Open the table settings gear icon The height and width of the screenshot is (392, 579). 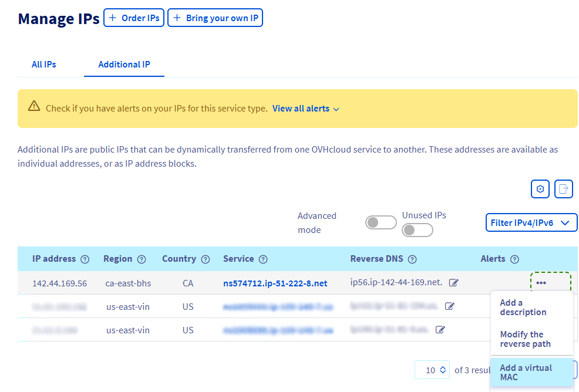click(x=540, y=189)
